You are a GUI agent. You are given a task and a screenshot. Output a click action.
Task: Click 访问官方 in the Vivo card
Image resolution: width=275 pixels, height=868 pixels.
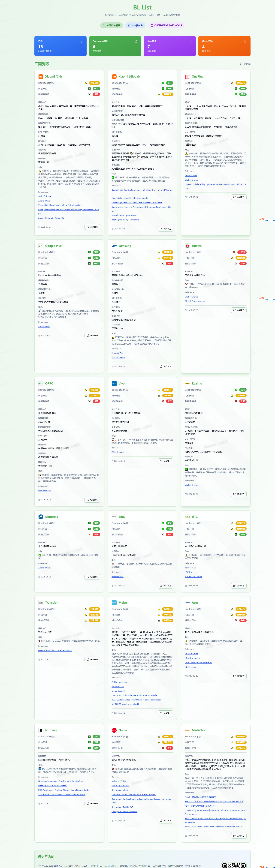[166, 461]
